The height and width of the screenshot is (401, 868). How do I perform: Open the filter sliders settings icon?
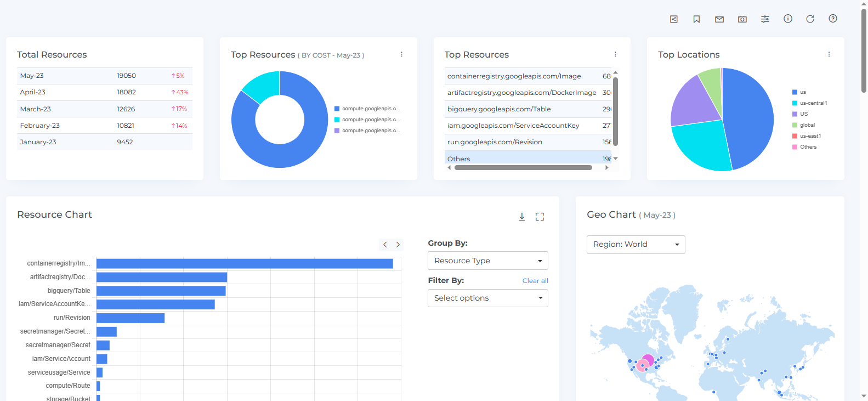point(765,19)
